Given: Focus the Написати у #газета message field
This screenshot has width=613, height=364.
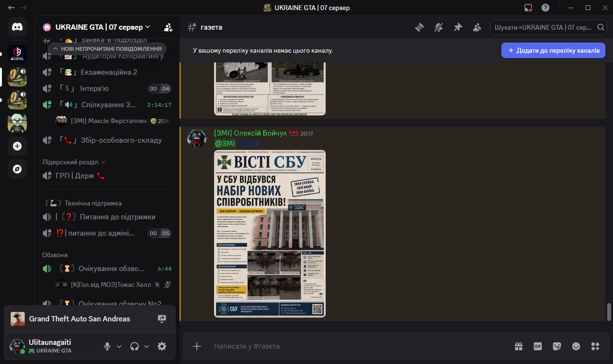Looking at the screenshot, I should (359, 346).
